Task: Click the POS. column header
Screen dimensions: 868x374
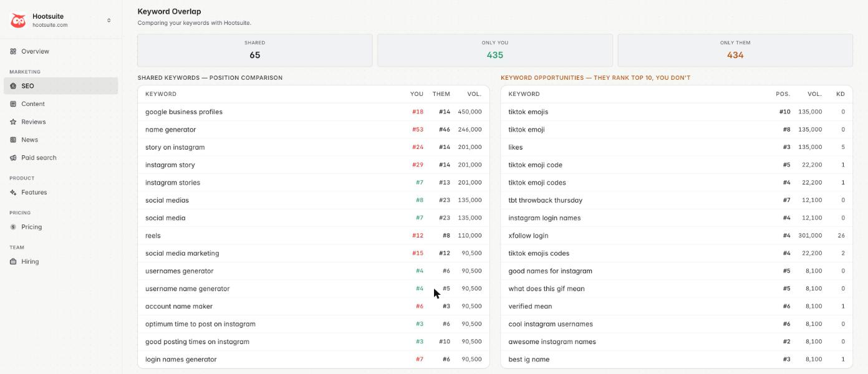Action: pyautogui.click(x=783, y=94)
